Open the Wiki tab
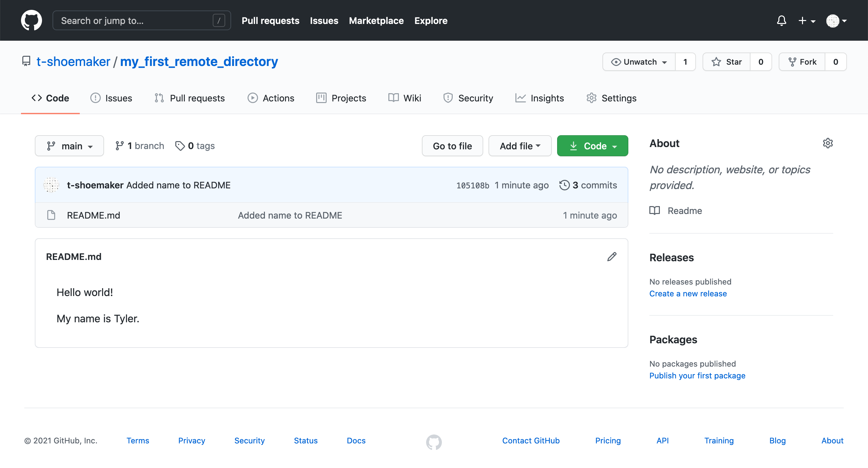This screenshot has width=868, height=468. 405,98
